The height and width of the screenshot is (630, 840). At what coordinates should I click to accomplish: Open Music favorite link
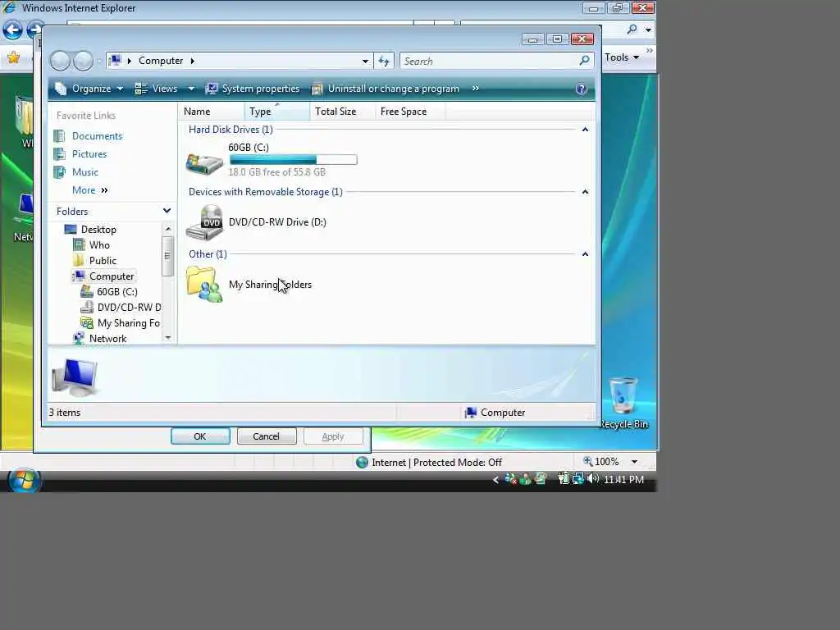click(84, 172)
